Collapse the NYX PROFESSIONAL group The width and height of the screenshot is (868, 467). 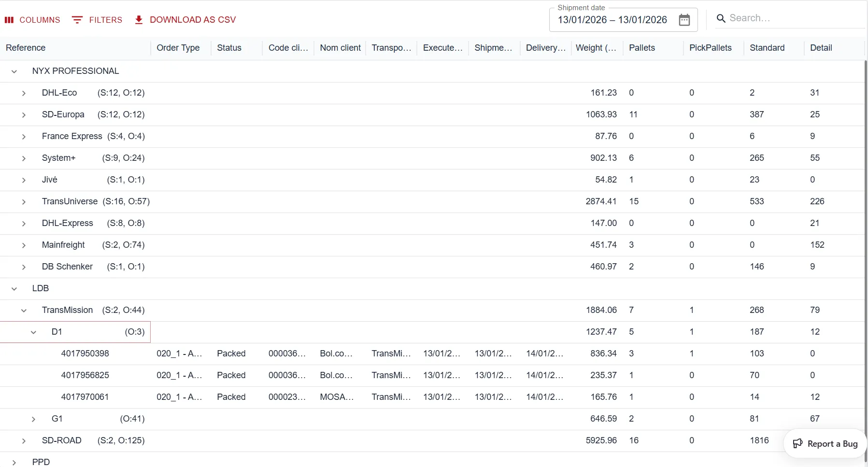(14, 71)
